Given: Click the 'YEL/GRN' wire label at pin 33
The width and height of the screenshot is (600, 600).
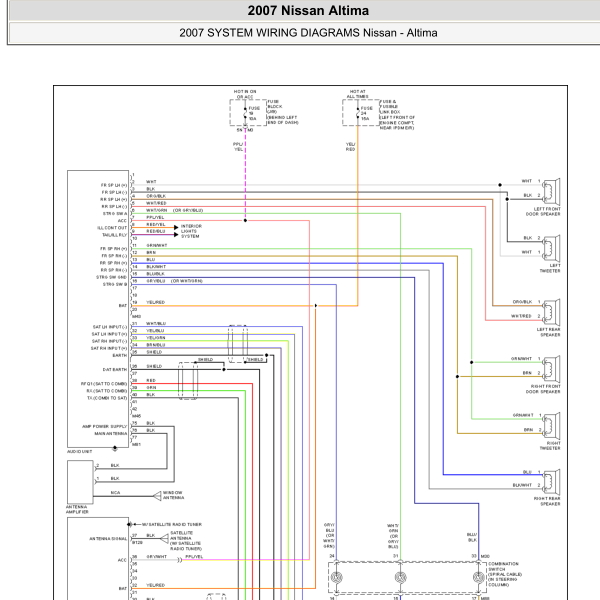Looking at the screenshot, I should pyautogui.click(x=155, y=338).
